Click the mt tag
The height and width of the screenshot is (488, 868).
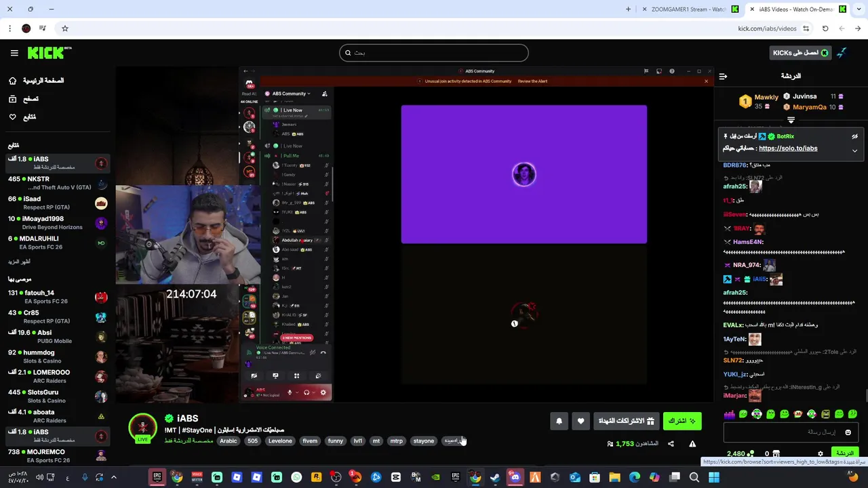coord(376,441)
